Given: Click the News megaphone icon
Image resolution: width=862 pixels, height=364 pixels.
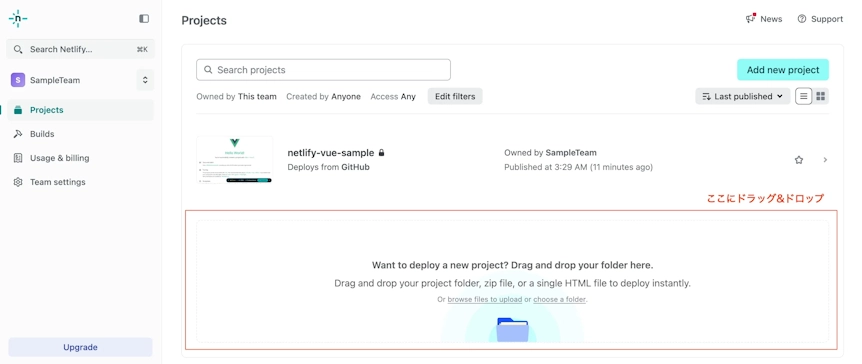Looking at the screenshot, I should 751,19.
